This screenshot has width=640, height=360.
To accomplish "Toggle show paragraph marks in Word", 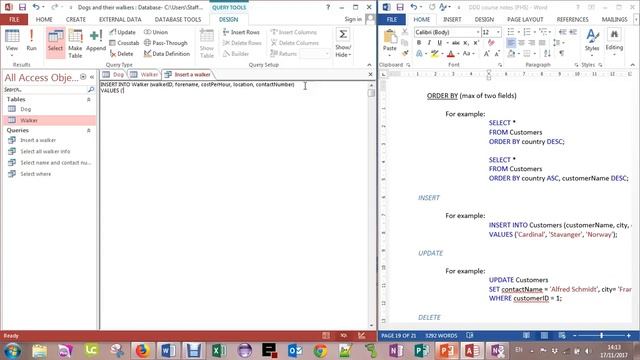I will point(562,53).
